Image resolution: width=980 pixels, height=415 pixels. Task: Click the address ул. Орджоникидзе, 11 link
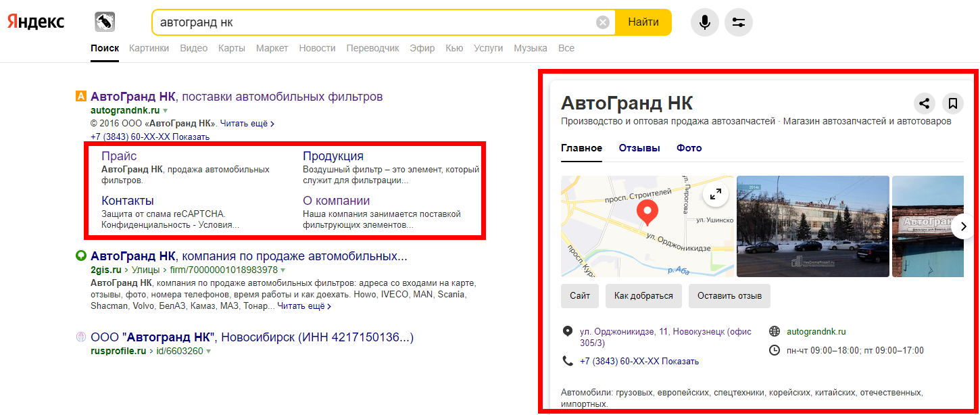[666, 337]
